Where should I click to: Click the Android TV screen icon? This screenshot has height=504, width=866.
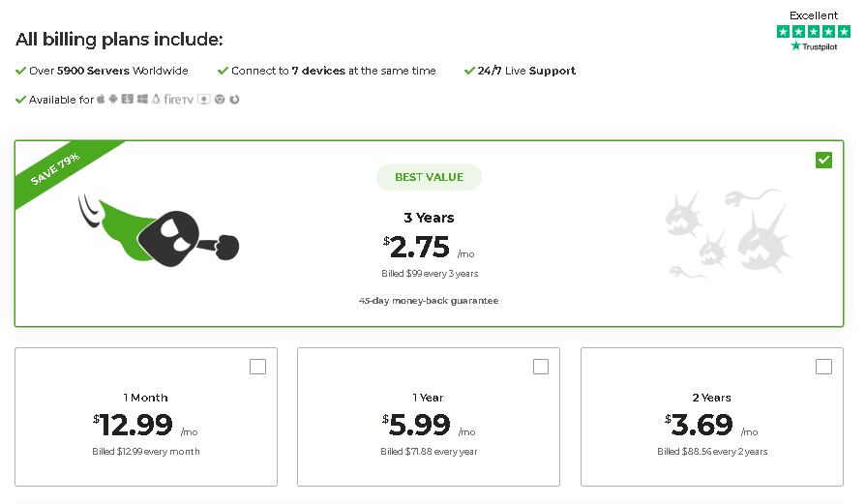204,100
